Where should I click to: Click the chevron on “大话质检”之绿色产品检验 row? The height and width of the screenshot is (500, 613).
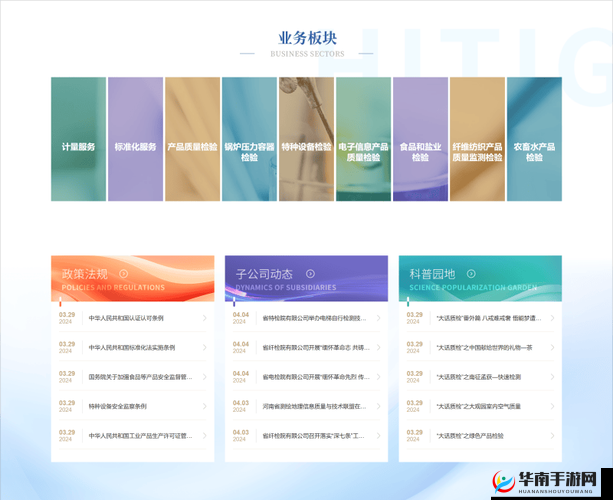[552, 435]
